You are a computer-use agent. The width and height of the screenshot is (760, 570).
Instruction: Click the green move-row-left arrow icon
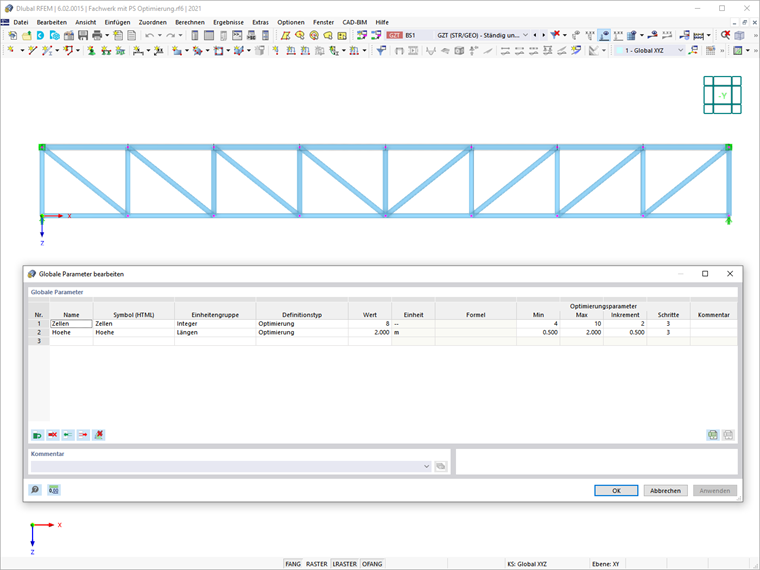[x=68, y=435]
